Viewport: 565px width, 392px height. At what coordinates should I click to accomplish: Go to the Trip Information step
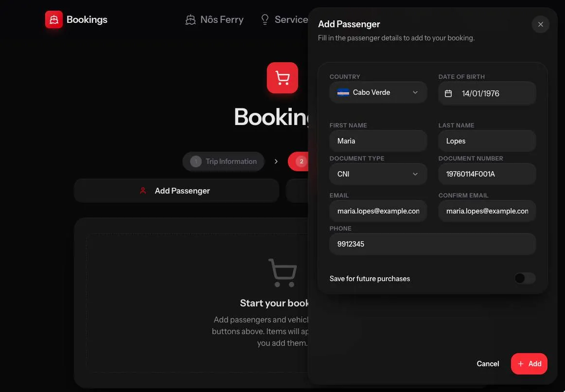tap(223, 161)
